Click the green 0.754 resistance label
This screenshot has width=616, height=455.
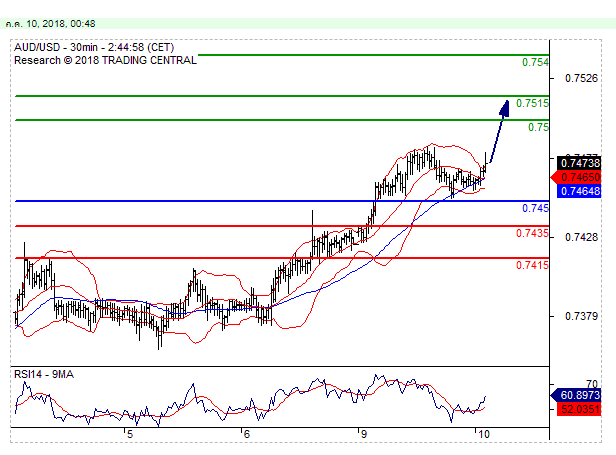[535, 62]
